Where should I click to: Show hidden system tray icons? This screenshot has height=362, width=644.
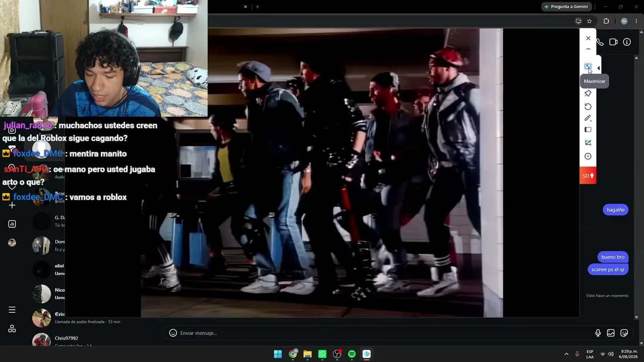tap(566, 354)
